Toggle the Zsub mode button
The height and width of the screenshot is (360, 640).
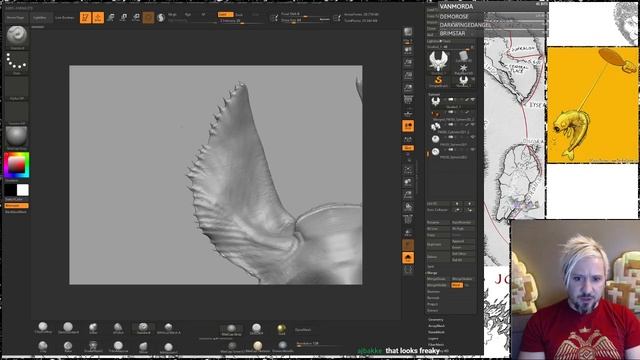tap(239, 15)
